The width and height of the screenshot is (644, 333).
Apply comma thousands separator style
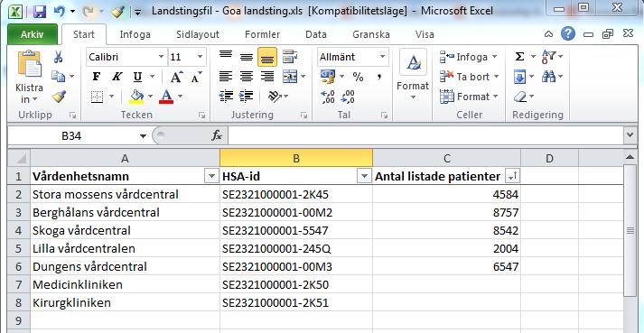379,77
